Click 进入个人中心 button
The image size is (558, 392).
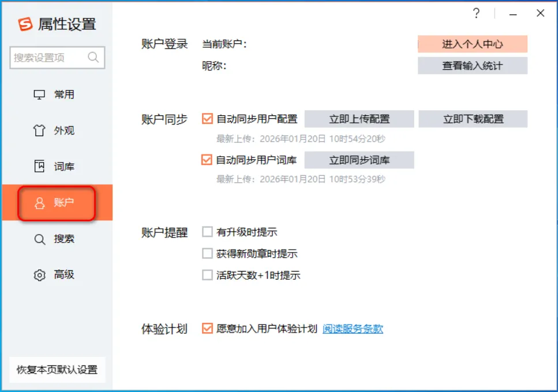472,44
